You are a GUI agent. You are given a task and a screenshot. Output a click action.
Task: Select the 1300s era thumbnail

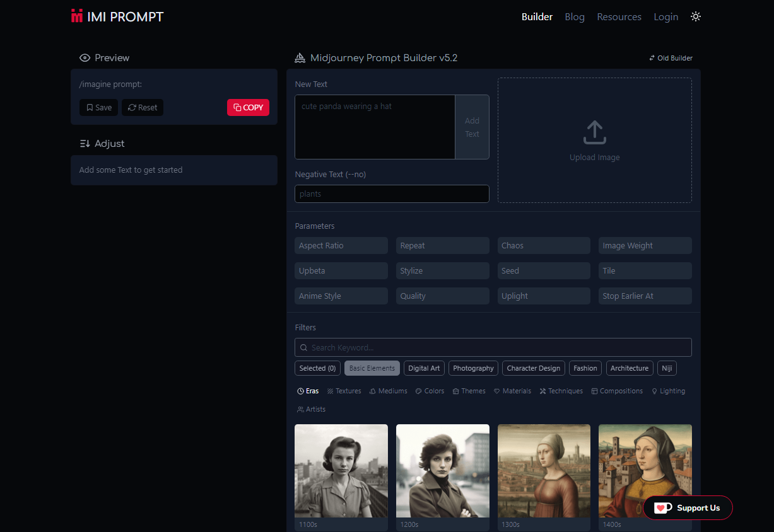[x=544, y=471]
